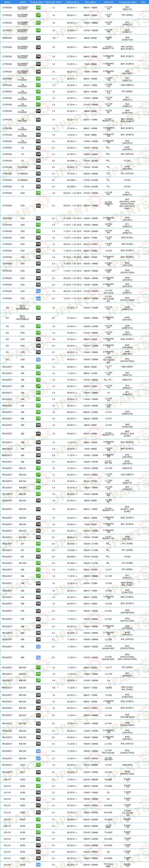Screen dimensions: 149x868
Task: Click petrol icon in Peugeot 308 200kW/272KM row
Action: pyautogui.click(x=38, y=412)
